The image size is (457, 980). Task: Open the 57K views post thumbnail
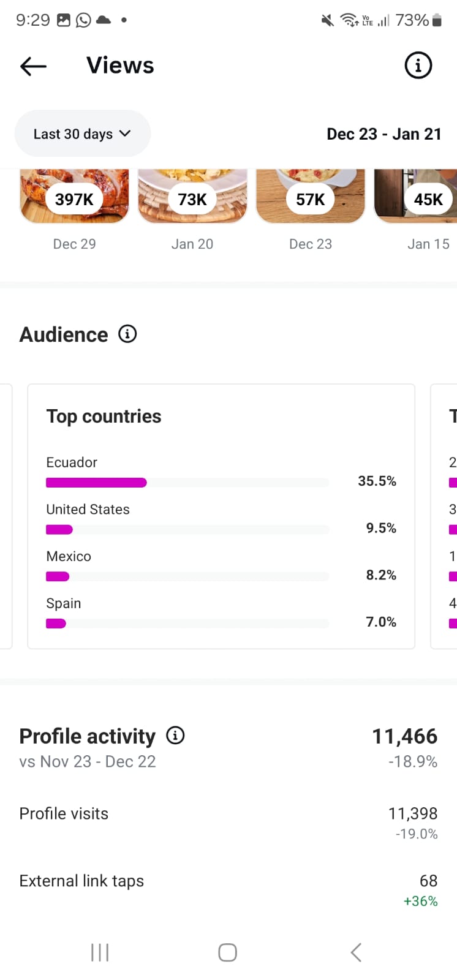pyautogui.click(x=310, y=197)
